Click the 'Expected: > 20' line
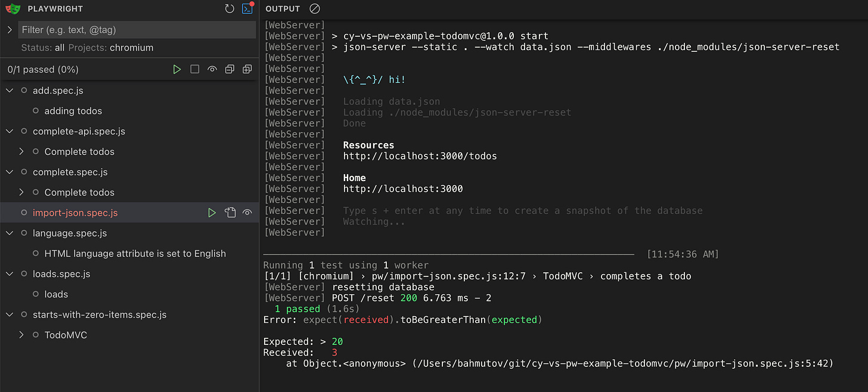Screen dimensions: 868x392 pos(303,341)
